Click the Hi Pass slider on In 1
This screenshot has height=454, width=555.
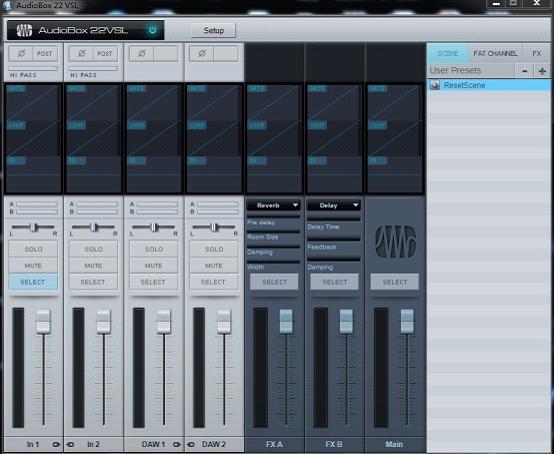[x=33, y=68]
